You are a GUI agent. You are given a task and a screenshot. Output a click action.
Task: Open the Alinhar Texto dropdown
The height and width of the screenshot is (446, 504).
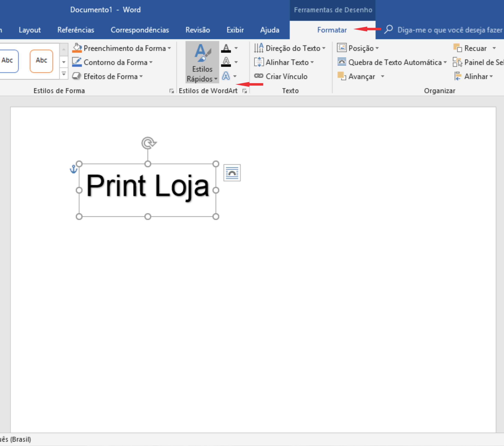[312, 62]
